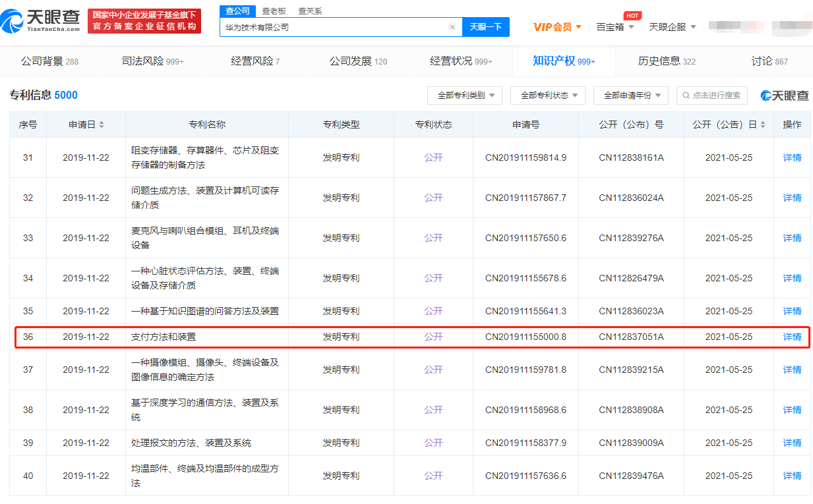The image size is (813, 504).
Task: Open the 历史信息 tab
Action: pos(667,61)
